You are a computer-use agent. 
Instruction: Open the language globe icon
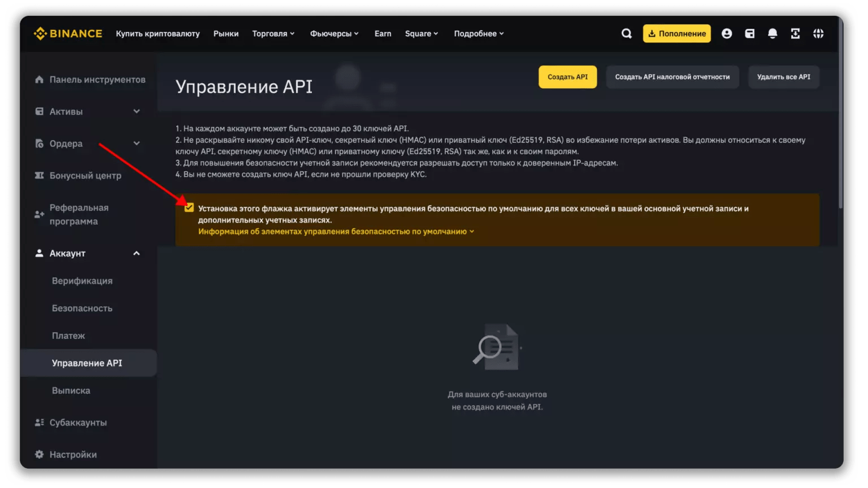click(x=818, y=34)
